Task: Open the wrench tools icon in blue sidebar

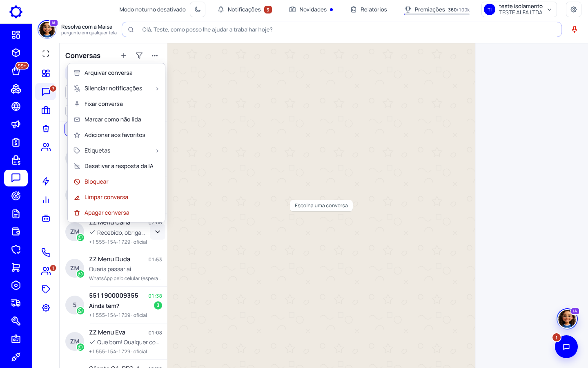Action: click(x=16, y=321)
